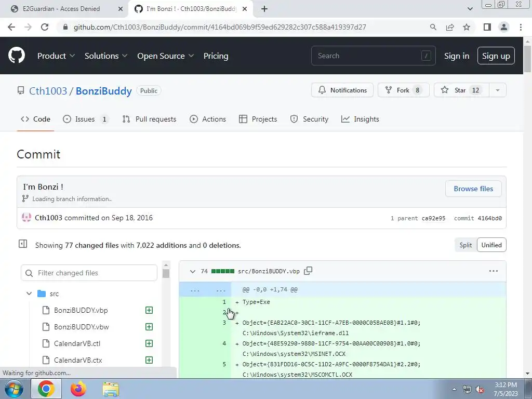532x399 pixels.
Task: Select BonziBUDDY.vbp in file tree
Action: point(81,310)
